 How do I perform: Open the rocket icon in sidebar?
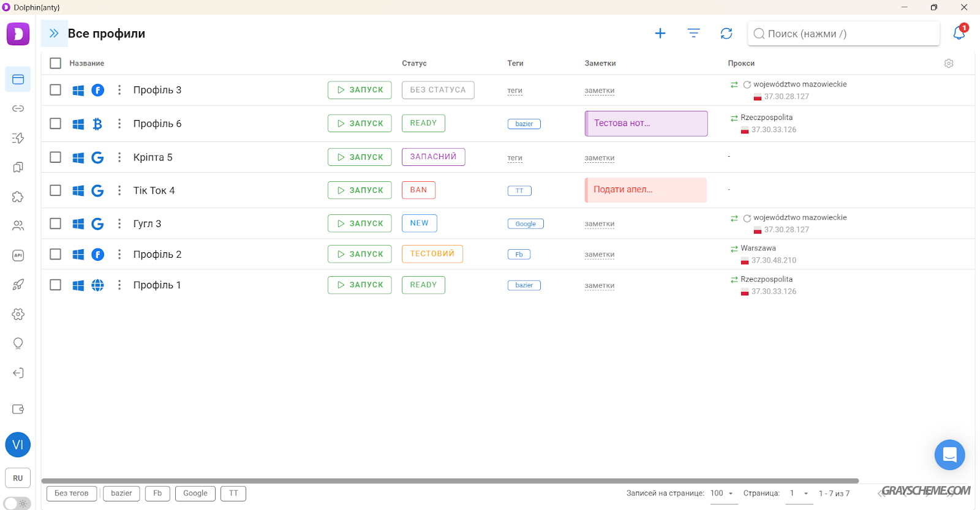coord(18,285)
